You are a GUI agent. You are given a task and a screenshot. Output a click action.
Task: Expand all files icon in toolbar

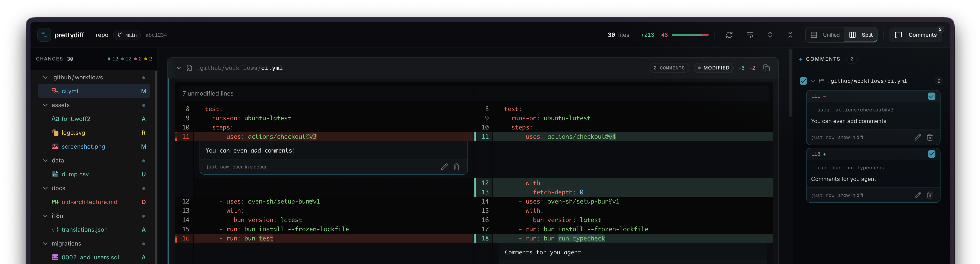(x=770, y=35)
